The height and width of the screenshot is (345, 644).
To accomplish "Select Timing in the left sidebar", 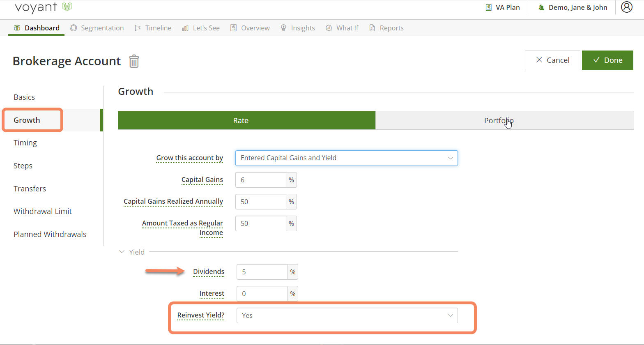I will pyautogui.click(x=25, y=143).
